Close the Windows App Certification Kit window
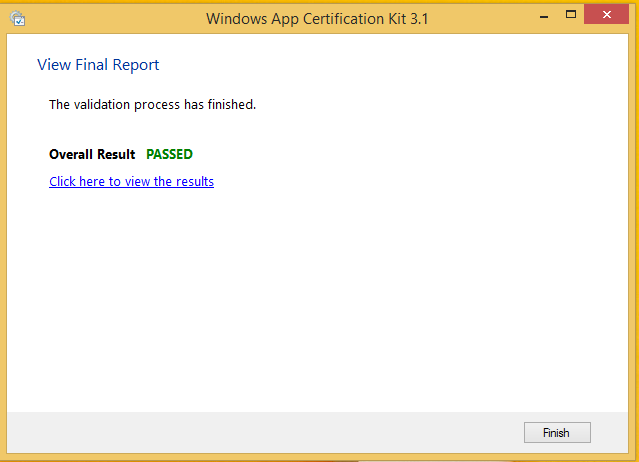The width and height of the screenshot is (639, 462). coord(606,15)
